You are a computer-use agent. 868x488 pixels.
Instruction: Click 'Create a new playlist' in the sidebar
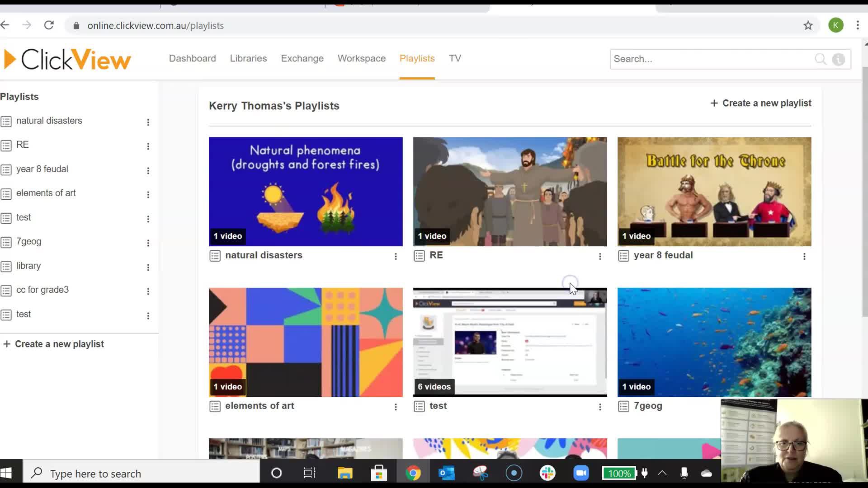pyautogui.click(x=54, y=344)
